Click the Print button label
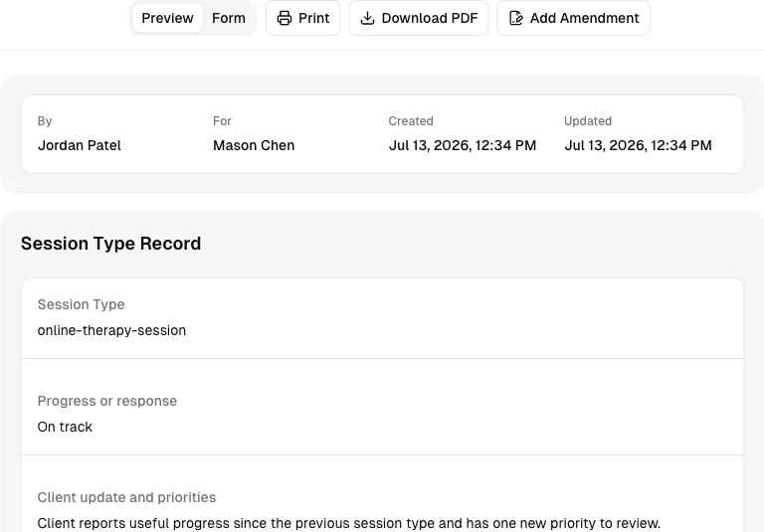The width and height of the screenshot is (764, 532). pyautogui.click(x=313, y=18)
